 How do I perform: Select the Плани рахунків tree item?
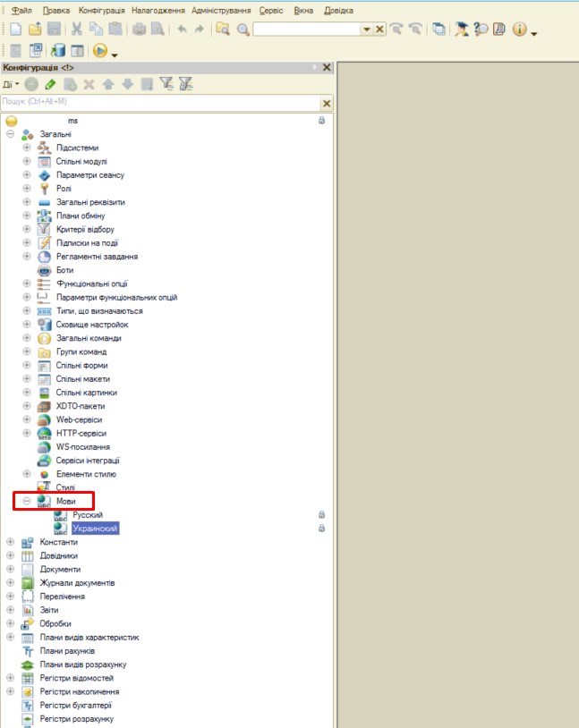click(67, 650)
